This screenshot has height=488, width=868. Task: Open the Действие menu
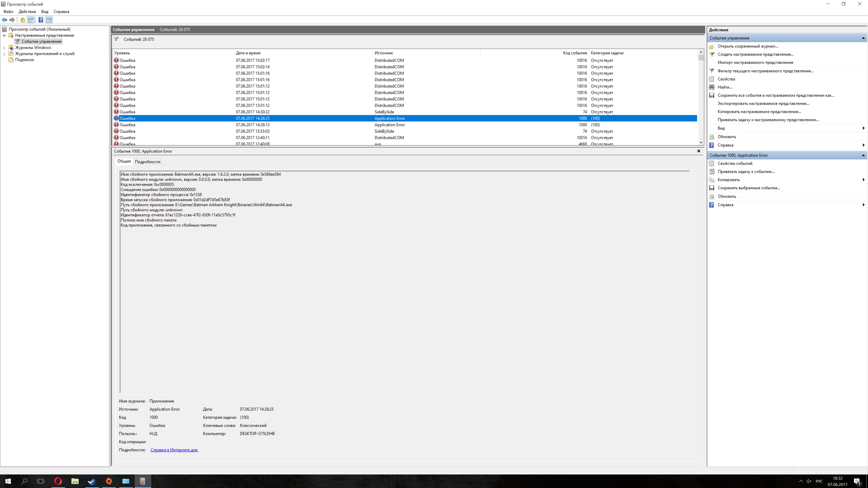tap(27, 12)
